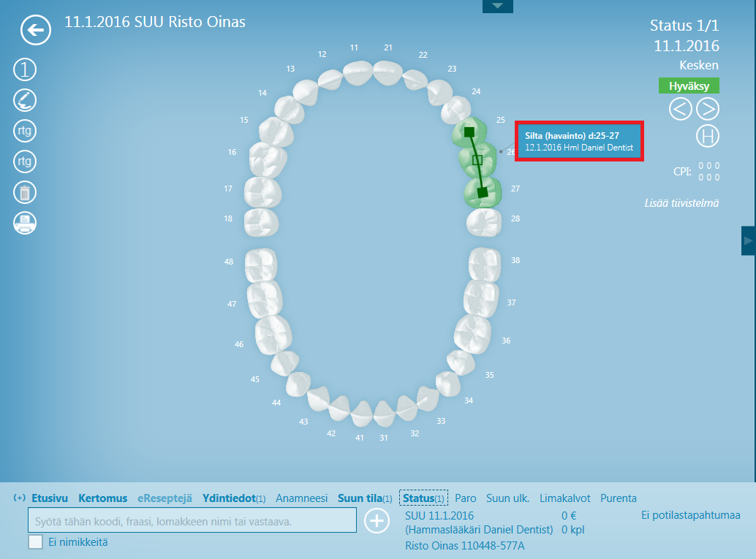Select the pencil edit tool icon
The image size is (756, 559).
coord(25,100)
